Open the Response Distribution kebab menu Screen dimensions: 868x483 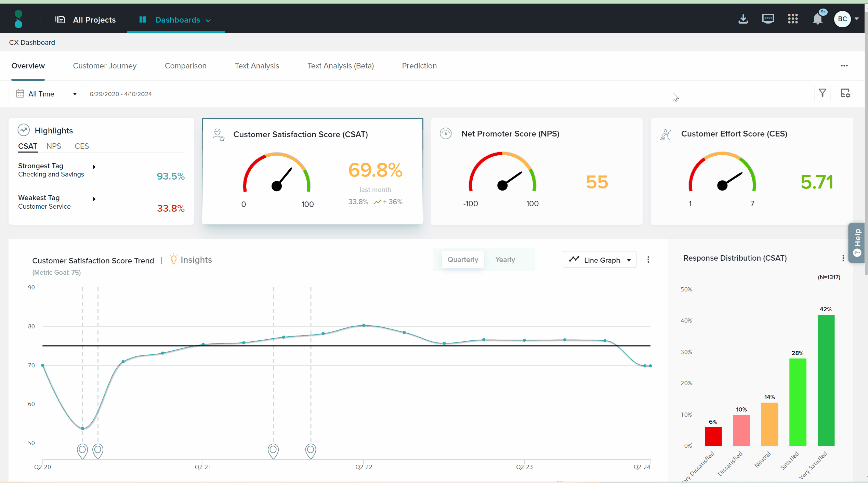pos(843,258)
